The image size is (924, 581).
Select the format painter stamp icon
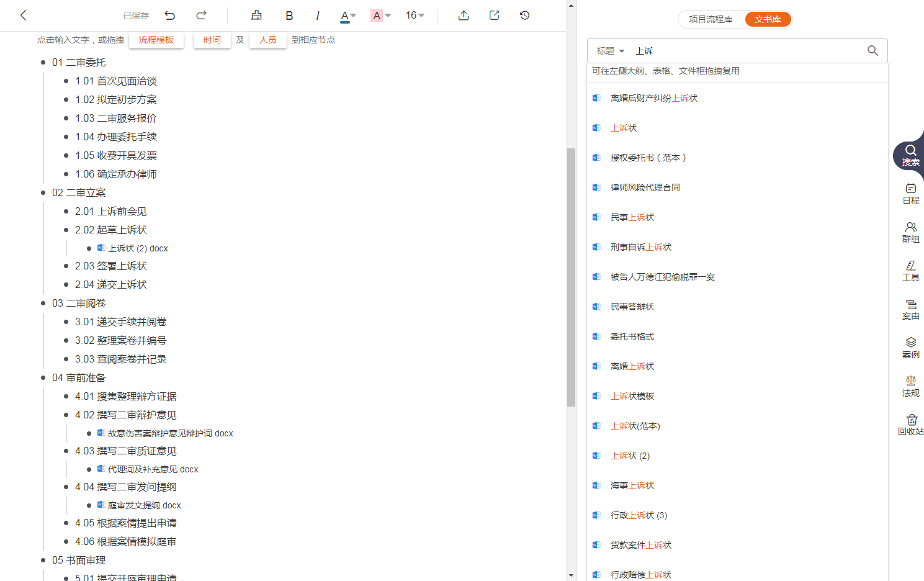coord(256,16)
